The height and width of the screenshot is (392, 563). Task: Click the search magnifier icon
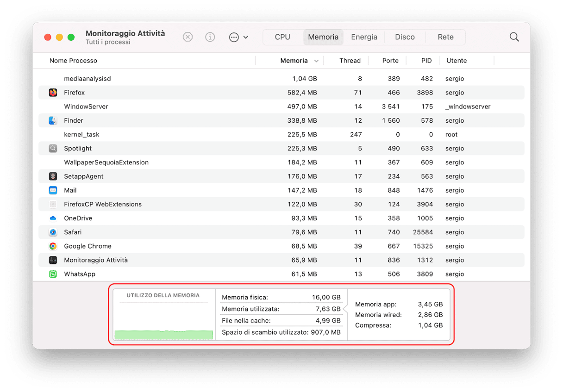pyautogui.click(x=514, y=37)
